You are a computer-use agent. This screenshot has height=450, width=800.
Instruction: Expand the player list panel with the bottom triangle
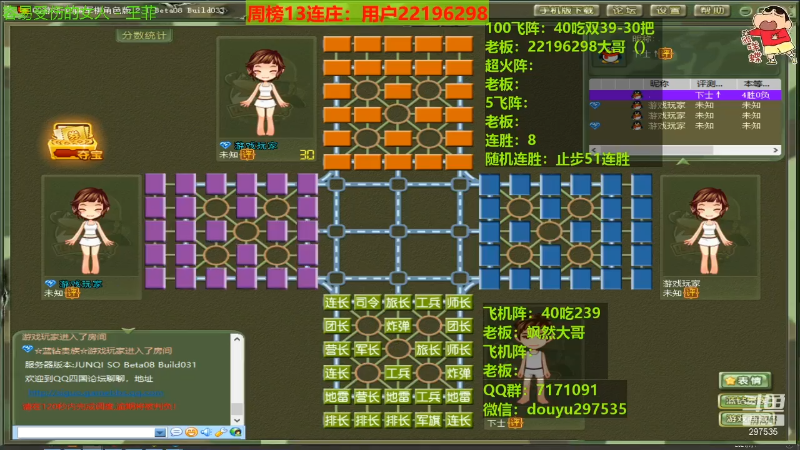(683, 162)
